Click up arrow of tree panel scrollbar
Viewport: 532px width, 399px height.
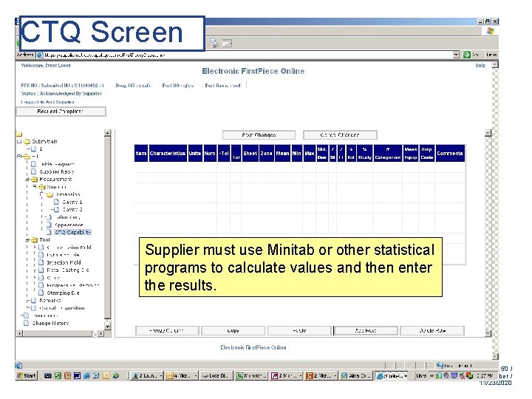[x=107, y=133]
